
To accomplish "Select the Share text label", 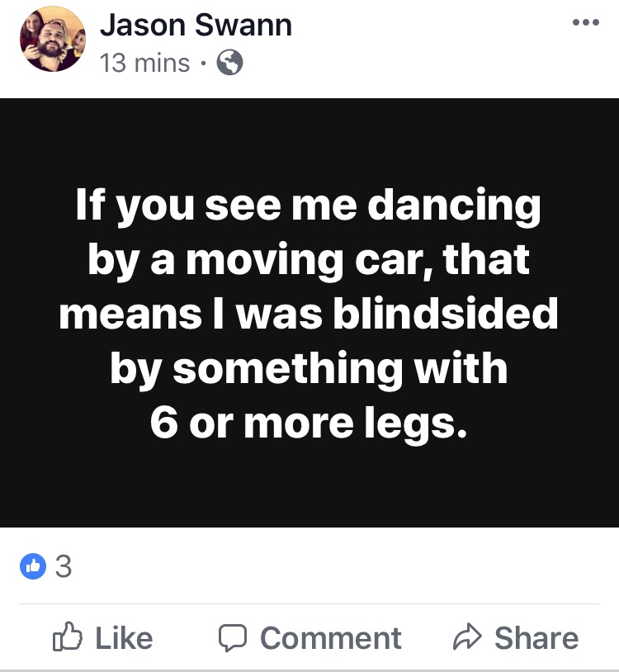I will click(536, 638).
